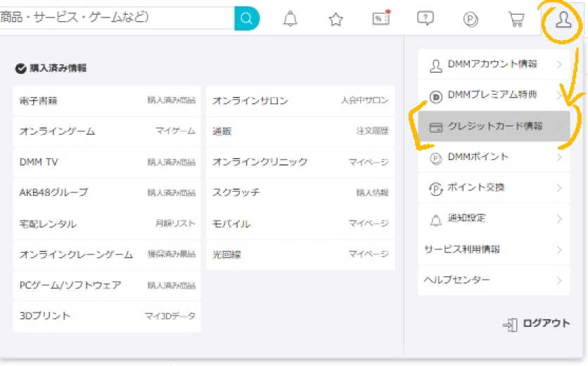Expand ヘルプセンター chevron arrow

559,281
